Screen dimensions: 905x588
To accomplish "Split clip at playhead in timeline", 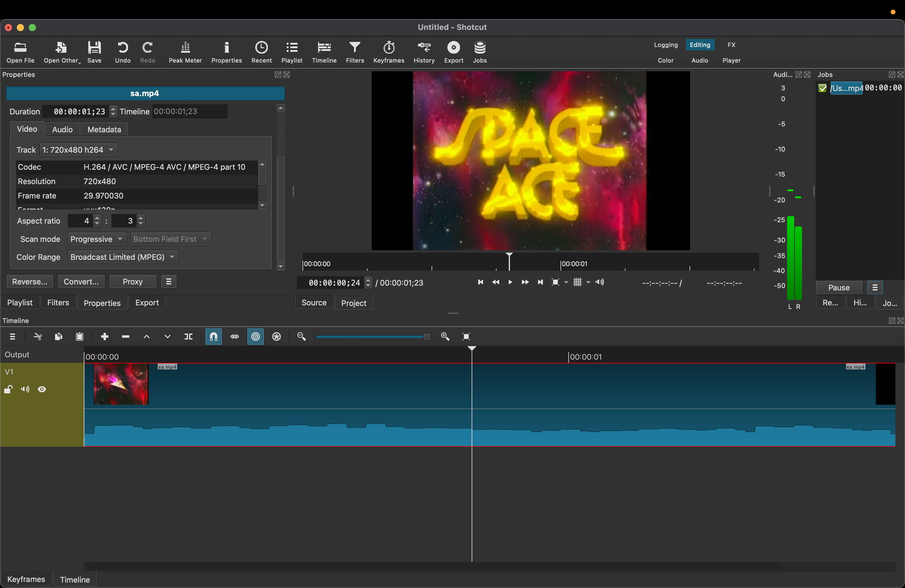I will point(188,337).
